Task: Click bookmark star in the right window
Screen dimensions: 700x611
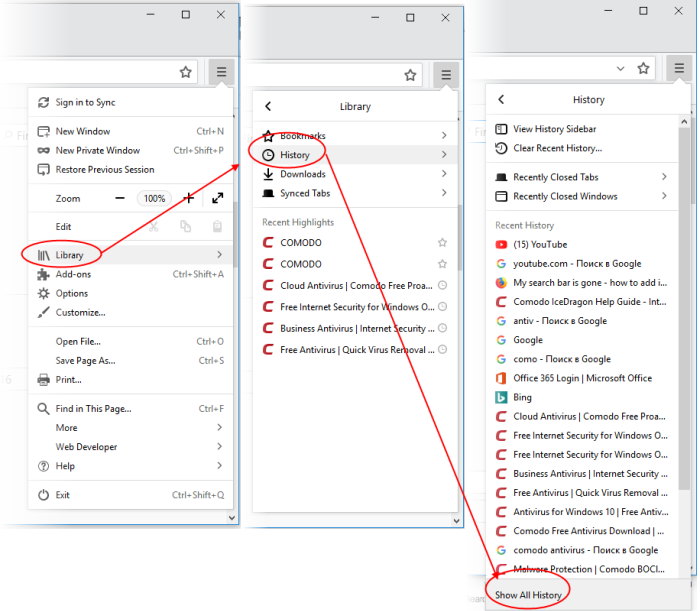Action: coord(643,68)
